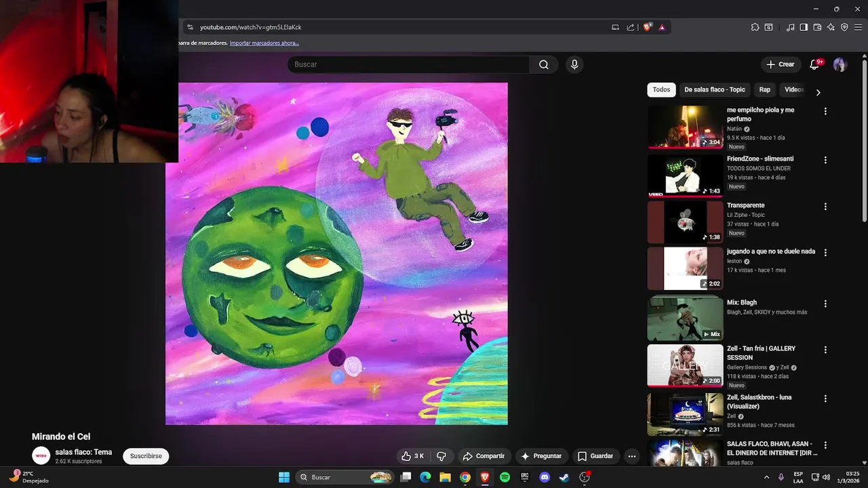Image resolution: width=868 pixels, height=488 pixels.
Task: Open the browser hamburger main menu
Action: [858, 27]
